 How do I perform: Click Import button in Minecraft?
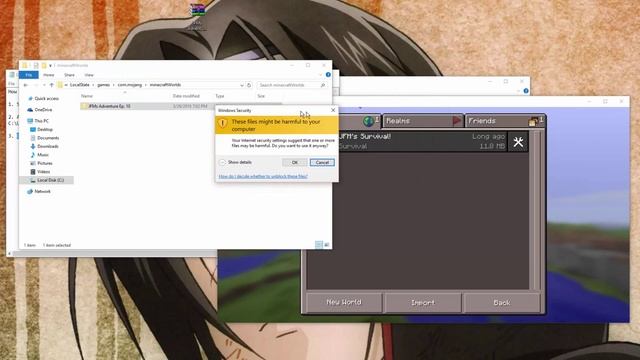click(x=423, y=302)
